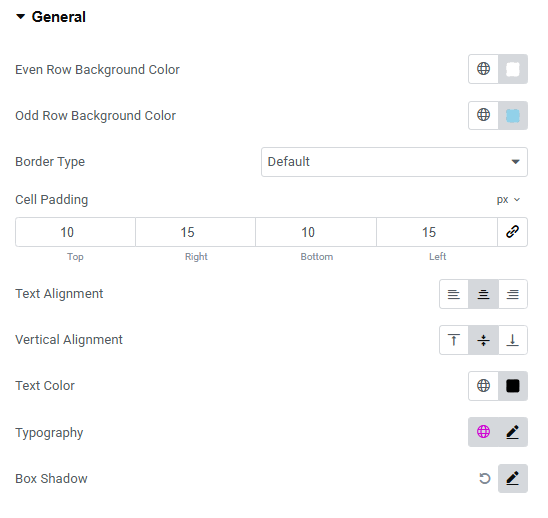
Task: Reset Box Shadow with the undo icon
Action: [x=484, y=478]
